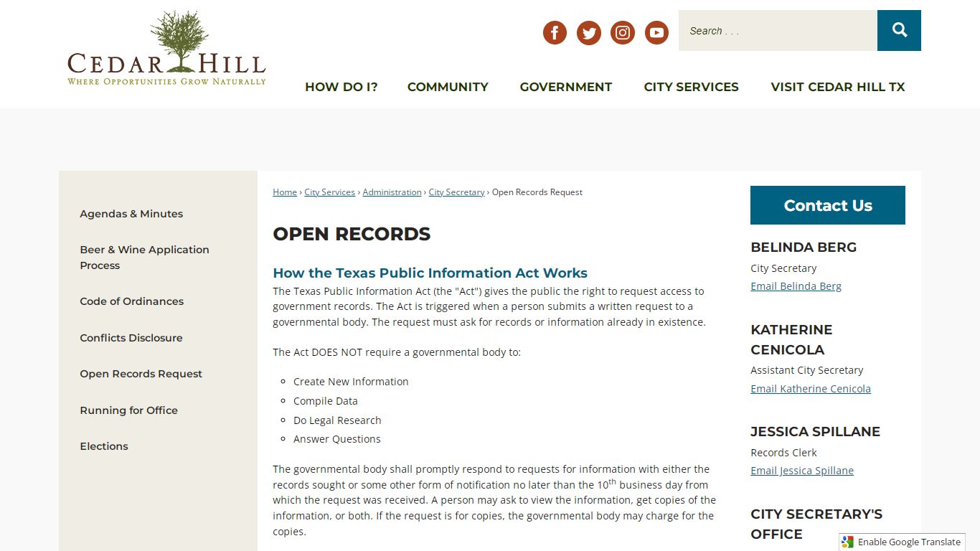The image size is (980, 551).
Task: Open Beer & Wine Application Process
Action: point(145,258)
